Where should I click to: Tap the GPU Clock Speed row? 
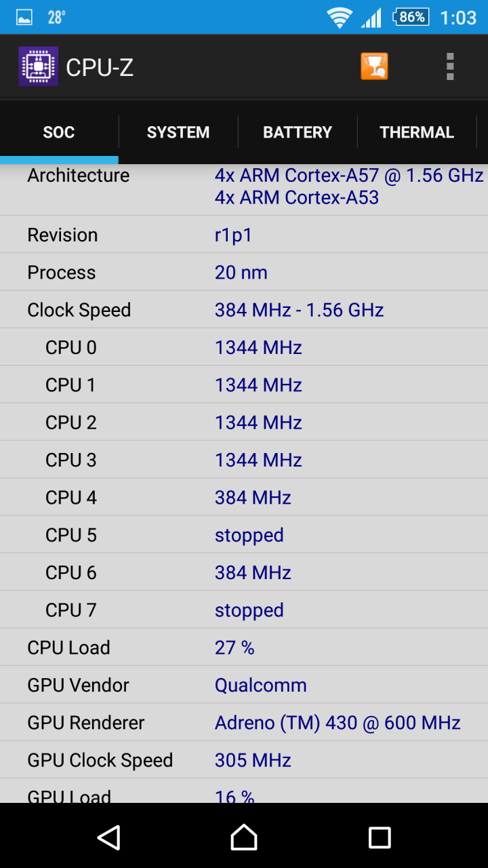[x=244, y=760]
